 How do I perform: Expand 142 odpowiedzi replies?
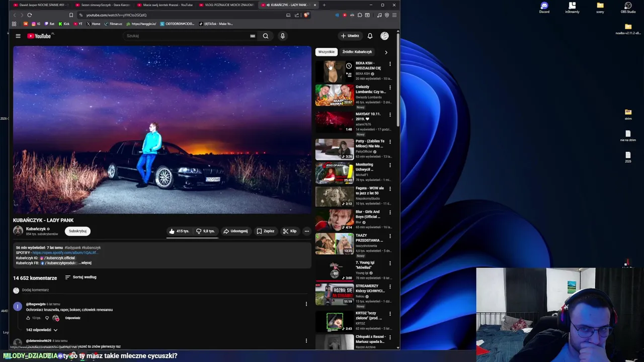click(x=42, y=330)
